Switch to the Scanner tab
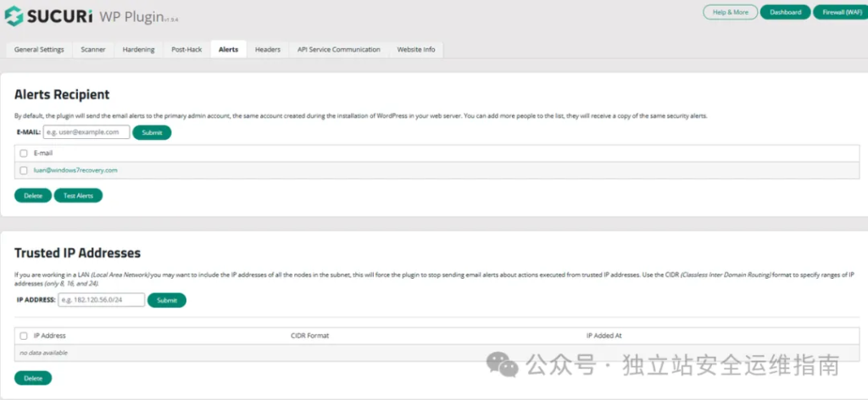Image resolution: width=868 pixels, height=400 pixels. click(93, 49)
